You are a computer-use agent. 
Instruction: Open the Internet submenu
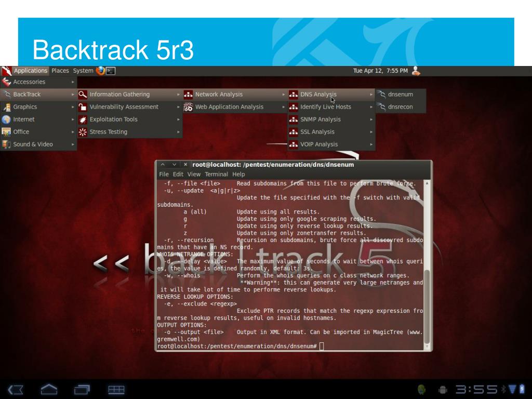(x=38, y=119)
